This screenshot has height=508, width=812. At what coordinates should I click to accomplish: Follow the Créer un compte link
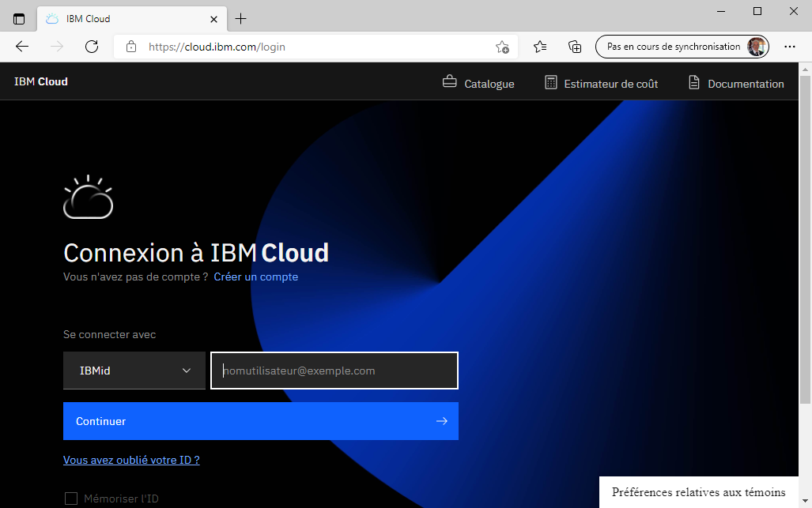[x=255, y=277]
